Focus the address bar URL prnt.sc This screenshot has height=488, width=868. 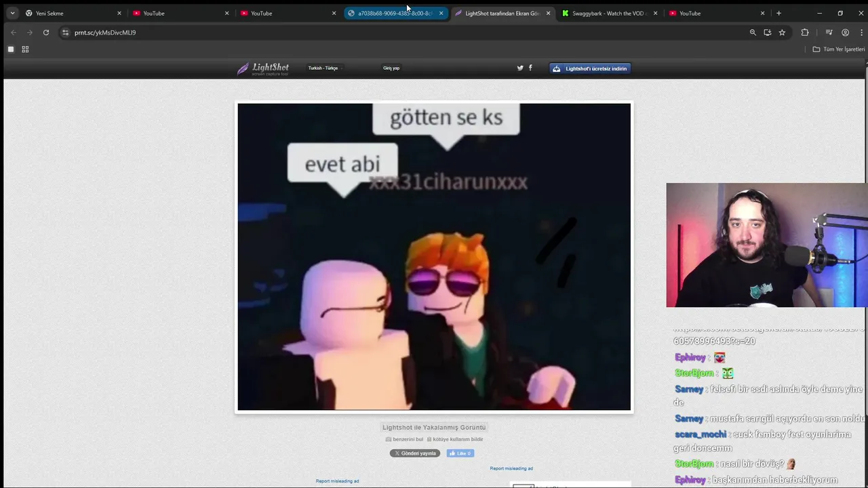point(105,33)
